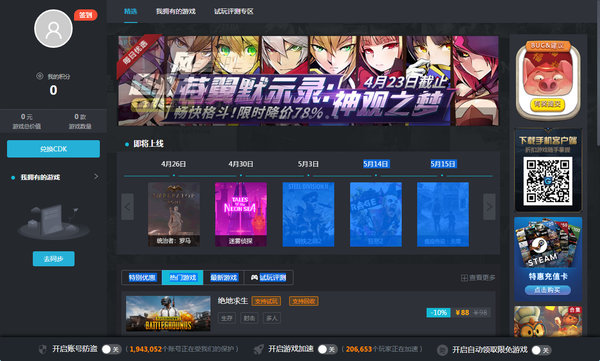Click the 0款 游戏数量 stat

(80, 121)
